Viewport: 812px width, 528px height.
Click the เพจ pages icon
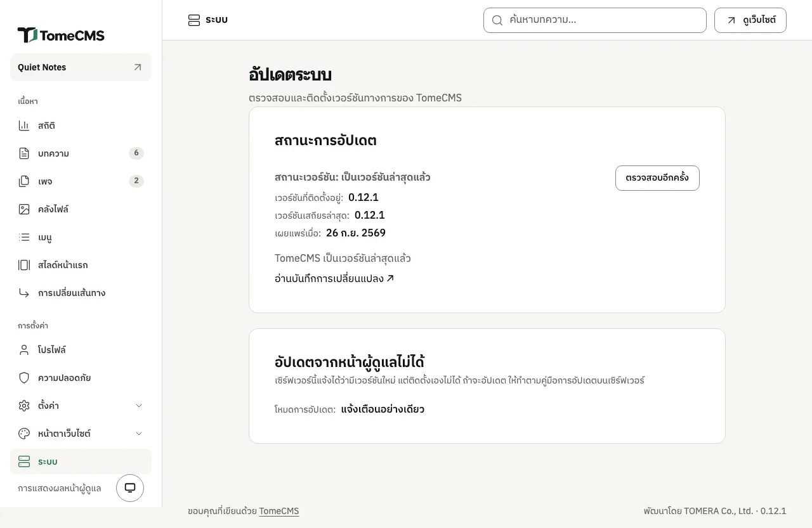point(24,181)
